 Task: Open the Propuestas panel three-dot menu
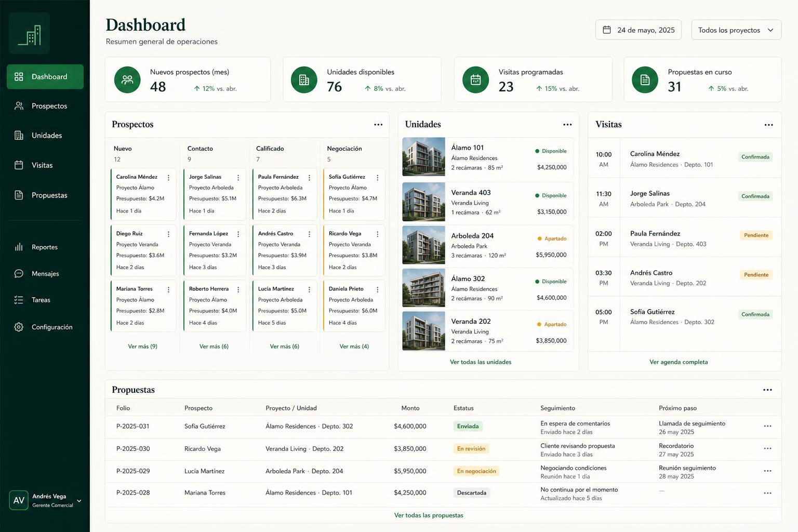click(767, 390)
